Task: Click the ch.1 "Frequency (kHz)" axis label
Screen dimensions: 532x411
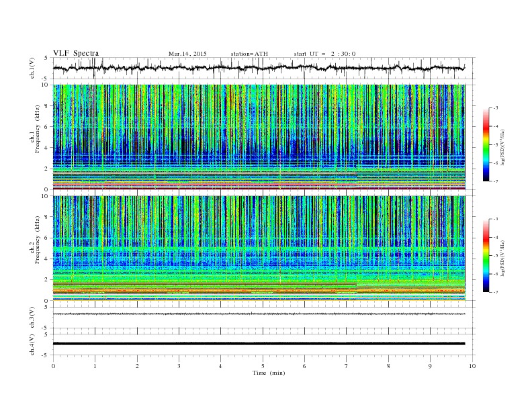Action: 37,129
